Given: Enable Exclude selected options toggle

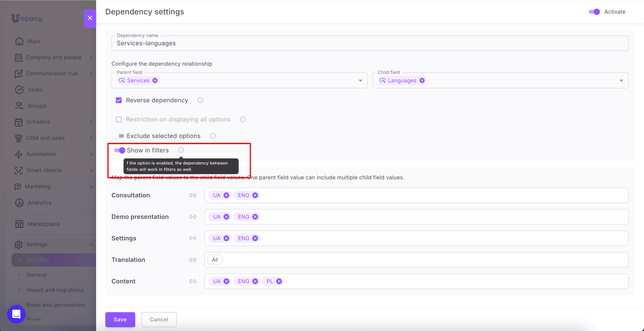Looking at the screenshot, I should tap(119, 136).
